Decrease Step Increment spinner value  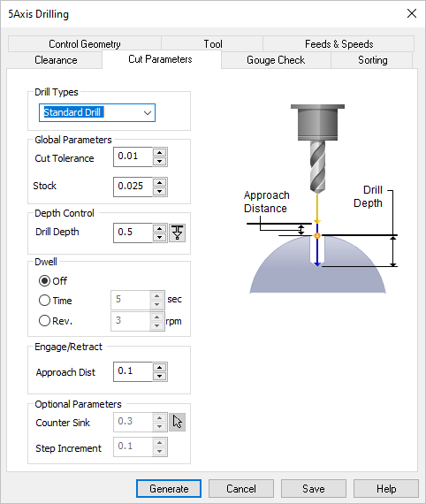tap(160, 452)
